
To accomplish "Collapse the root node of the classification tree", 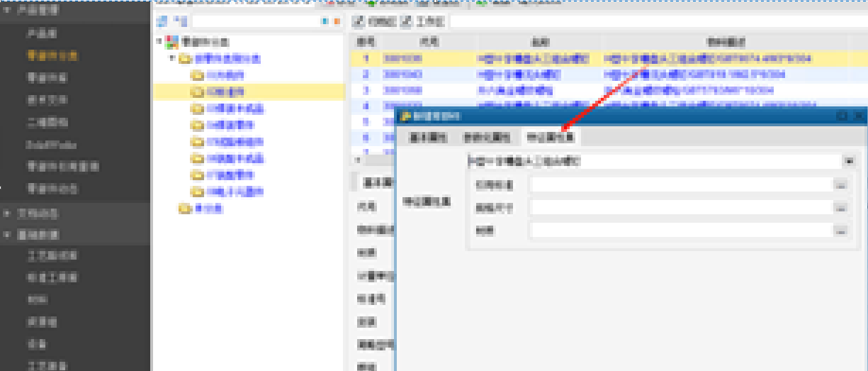I will pyautogui.click(x=159, y=43).
